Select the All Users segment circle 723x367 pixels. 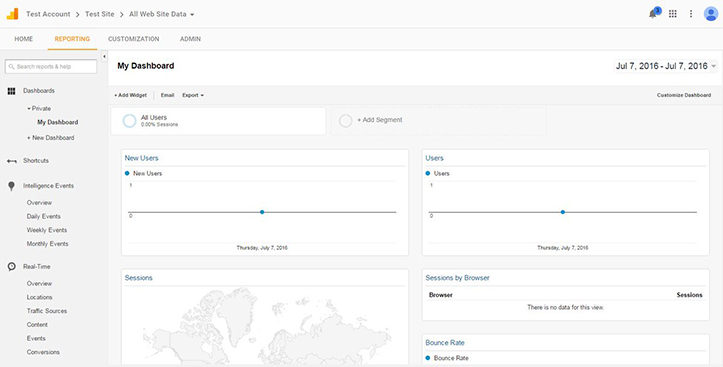[130, 121]
